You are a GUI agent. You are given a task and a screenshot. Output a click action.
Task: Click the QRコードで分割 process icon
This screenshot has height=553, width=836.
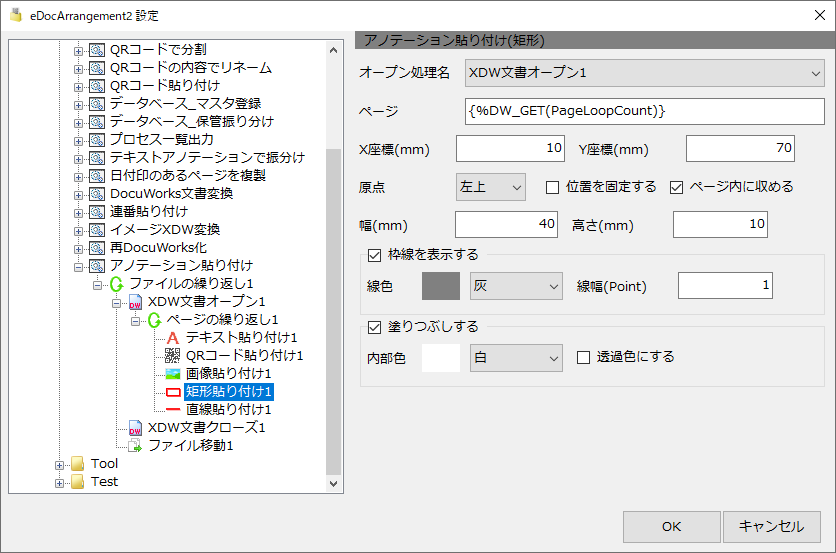97,50
